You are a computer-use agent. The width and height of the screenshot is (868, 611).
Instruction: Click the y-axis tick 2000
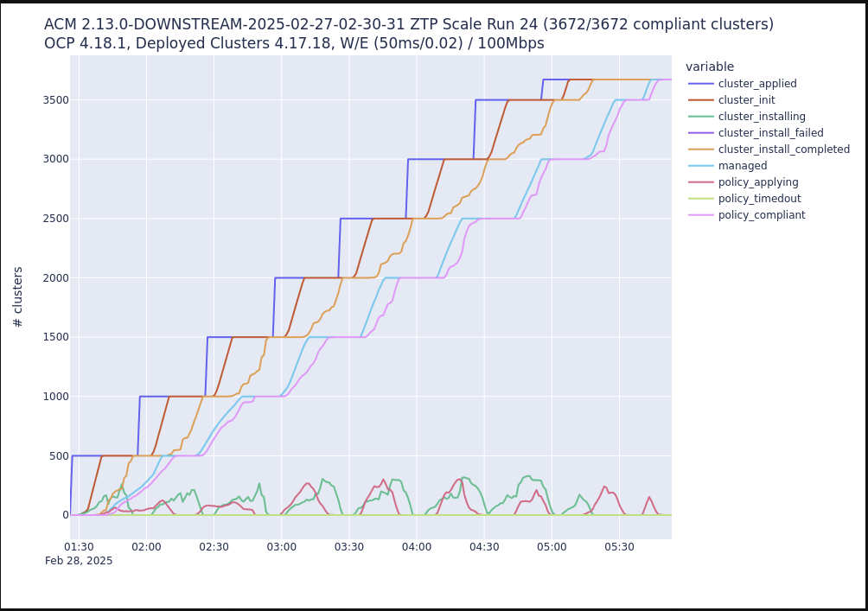coord(56,277)
